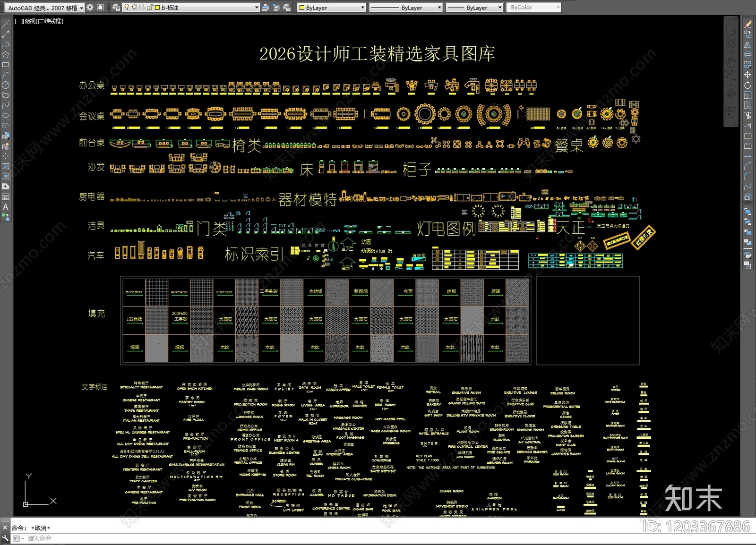Pick the Trim scissors tool
Viewport: 756px width, 545px height.
747,115
